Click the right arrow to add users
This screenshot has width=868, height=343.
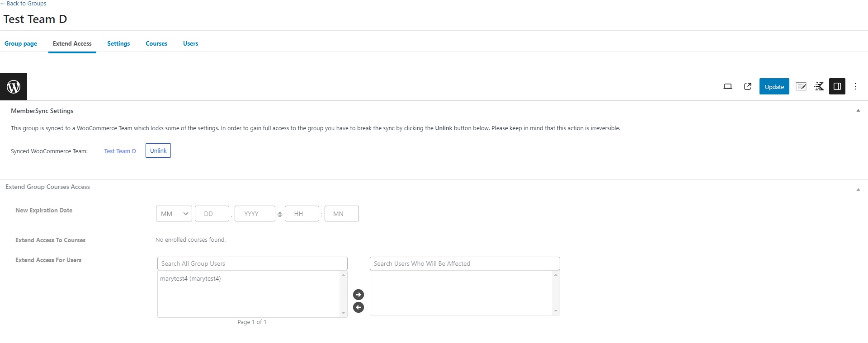(359, 295)
